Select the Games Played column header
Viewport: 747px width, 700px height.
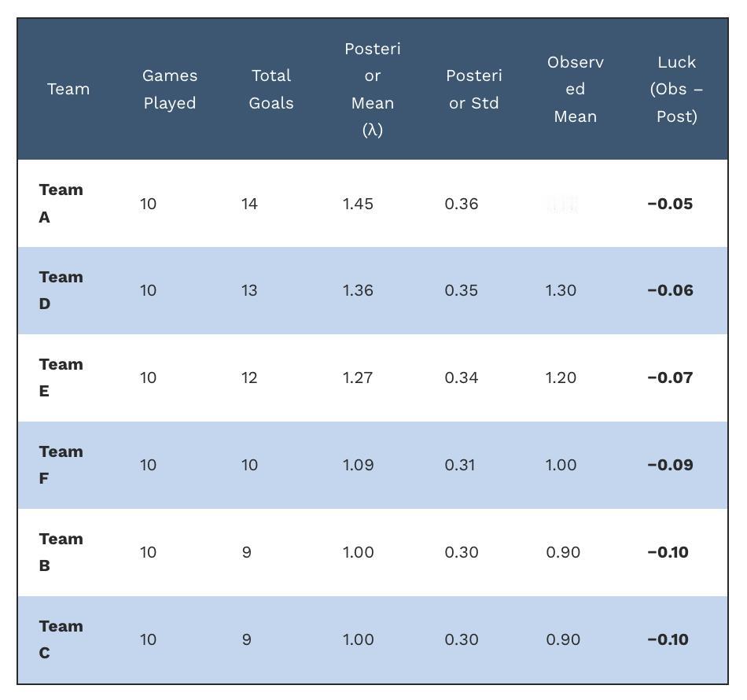click(x=170, y=89)
